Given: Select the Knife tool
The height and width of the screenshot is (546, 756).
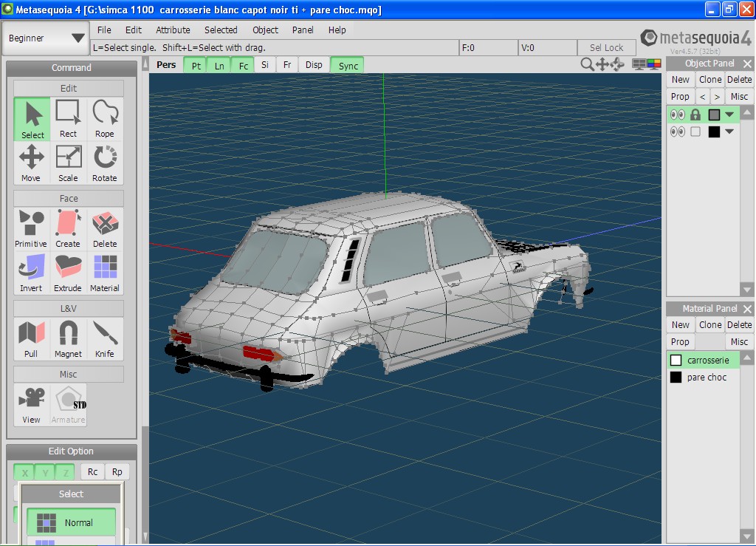Looking at the screenshot, I should coord(105,338).
